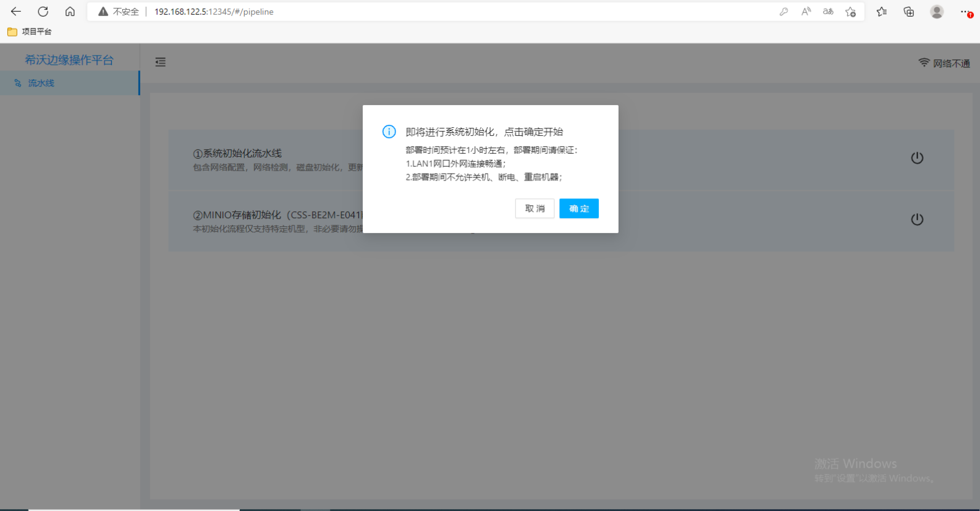Start the MINIO存储初始化 power button
This screenshot has width=980, height=511.
[917, 219]
